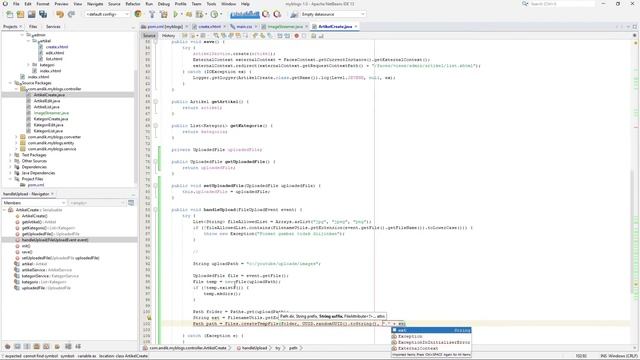The height and width of the screenshot is (360, 640).
Task: Open the Run Project dropdown arrow
Action: coord(182,14)
